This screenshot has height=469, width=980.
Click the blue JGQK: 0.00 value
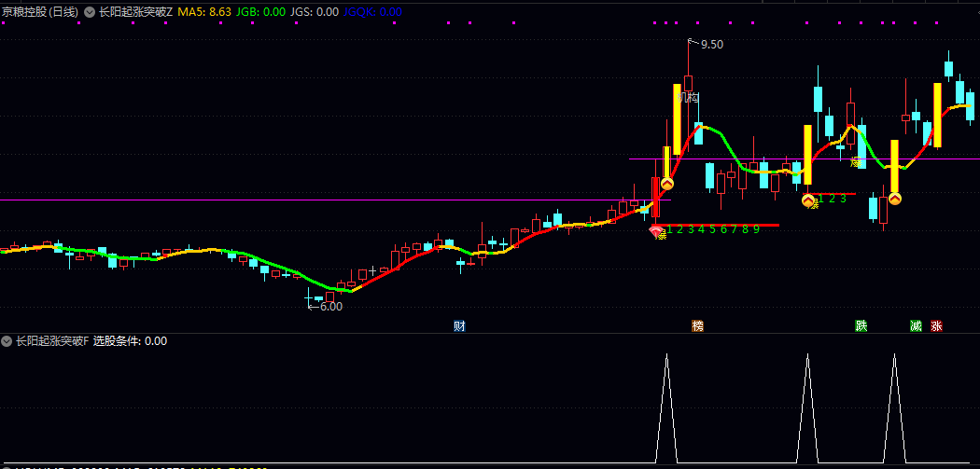point(373,12)
